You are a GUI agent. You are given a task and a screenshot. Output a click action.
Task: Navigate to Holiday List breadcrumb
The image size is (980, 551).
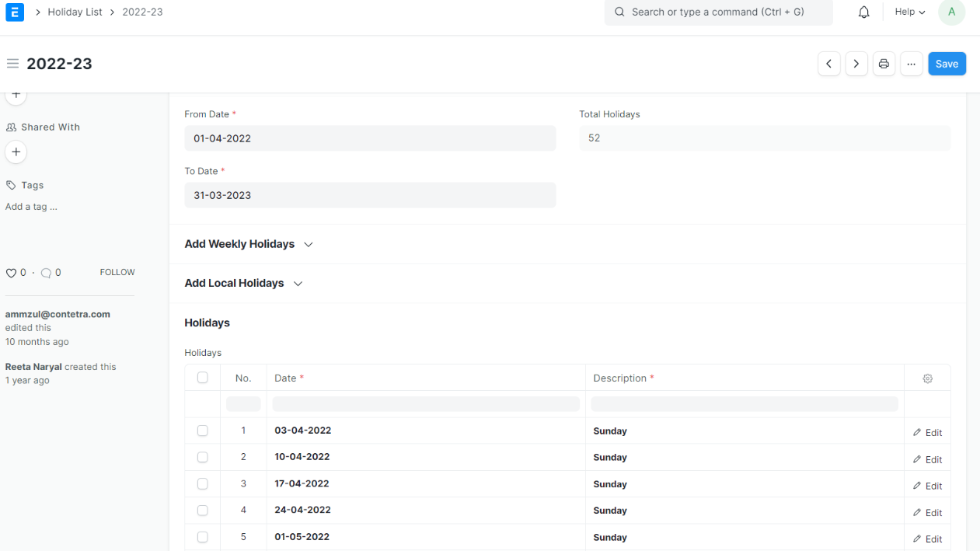pos(75,12)
